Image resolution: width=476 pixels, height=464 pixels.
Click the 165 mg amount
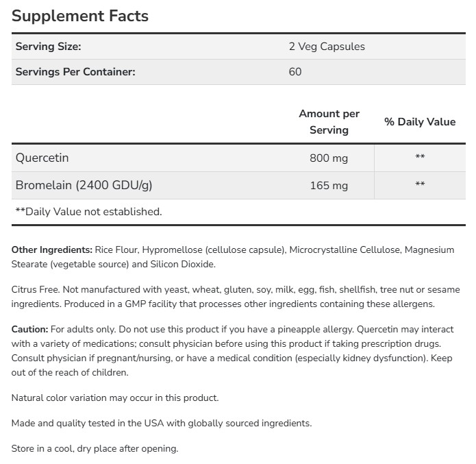pyautogui.click(x=329, y=185)
